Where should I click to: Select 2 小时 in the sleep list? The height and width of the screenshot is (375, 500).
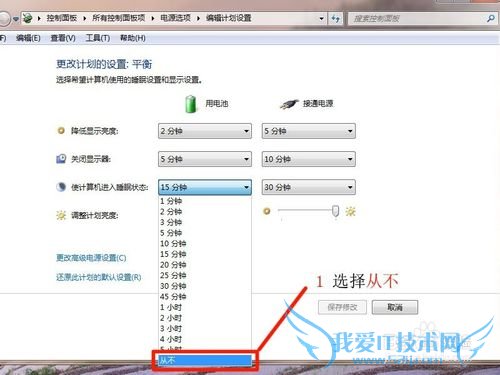pos(205,318)
